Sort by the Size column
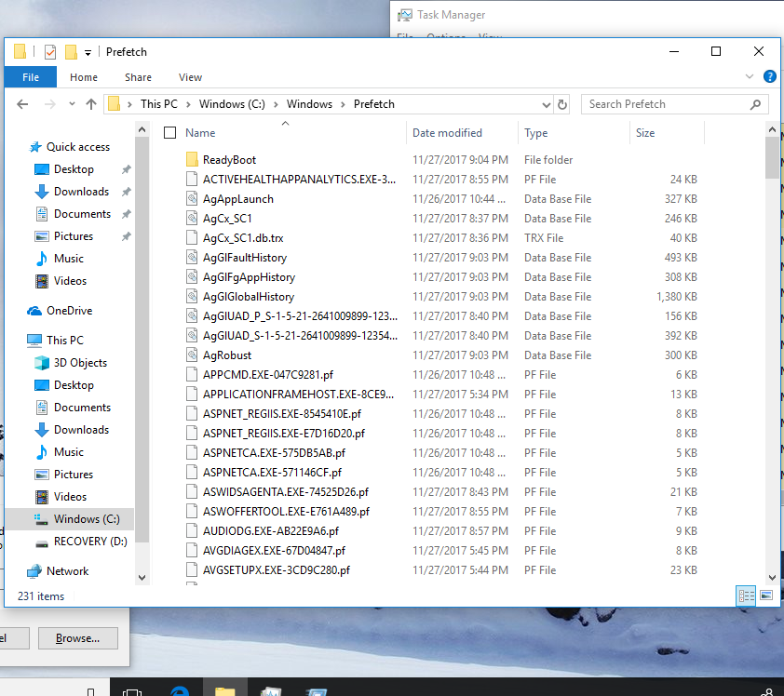Screen dimensions: 784x696 click(x=645, y=133)
